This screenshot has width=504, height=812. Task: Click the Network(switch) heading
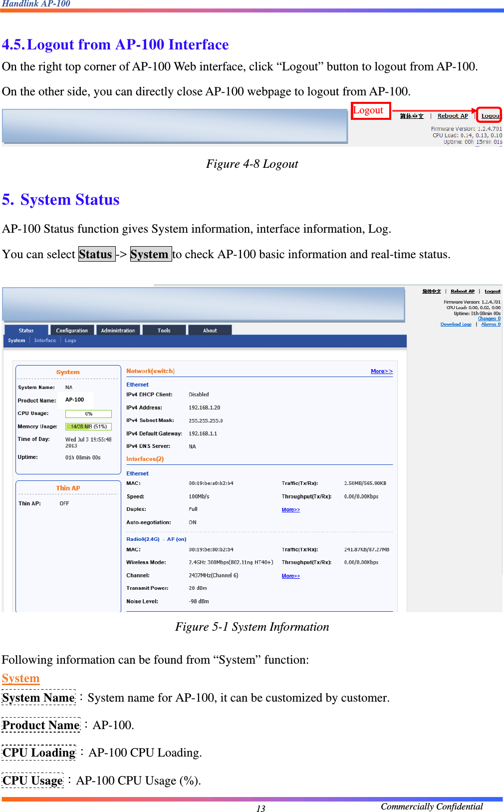click(x=150, y=371)
